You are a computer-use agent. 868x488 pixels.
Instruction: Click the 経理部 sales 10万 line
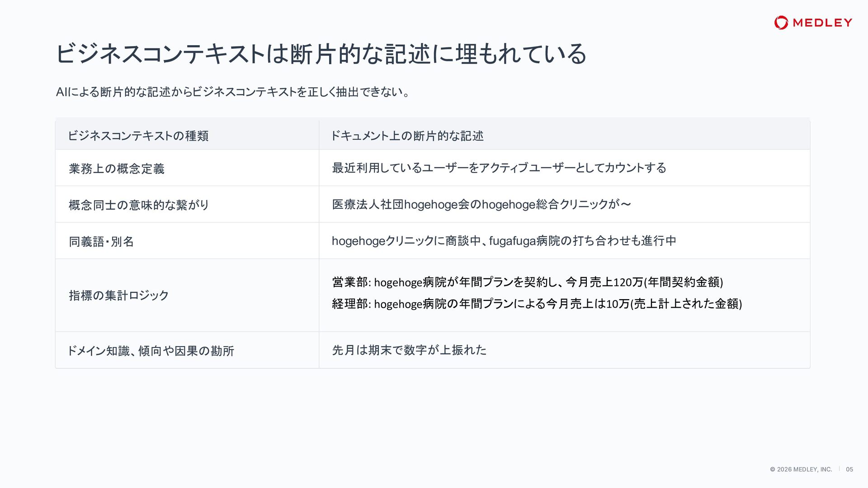coord(537,304)
